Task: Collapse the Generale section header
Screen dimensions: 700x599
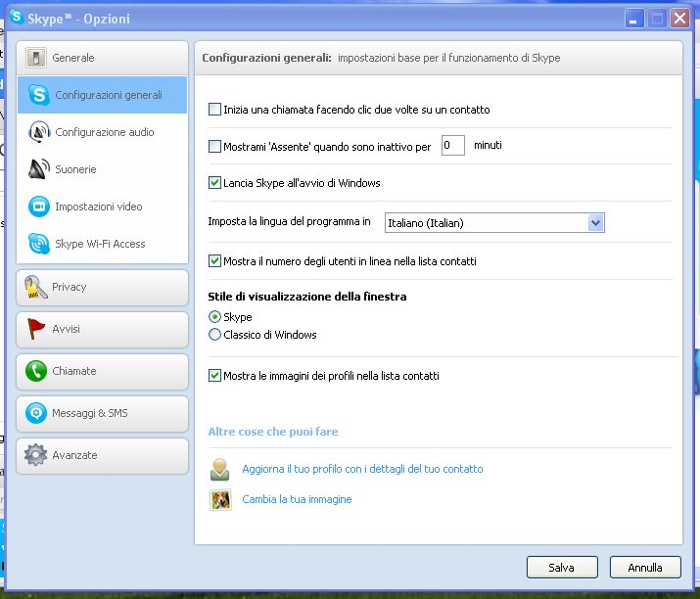Action: tap(102, 58)
